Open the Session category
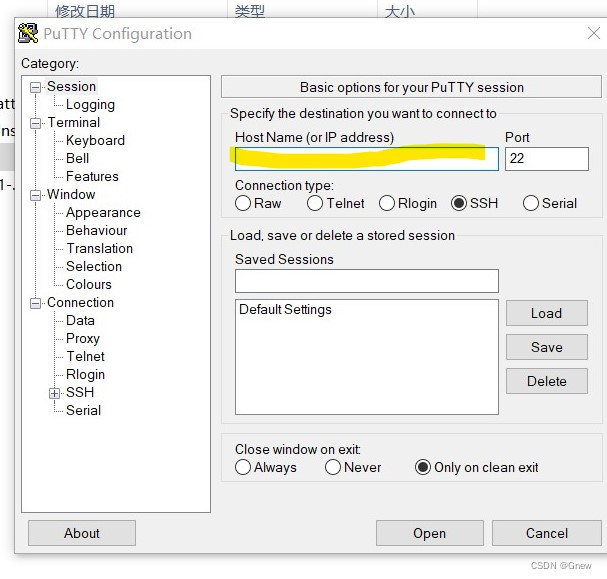This screenshot has width=607, height=579. (72, 86)
